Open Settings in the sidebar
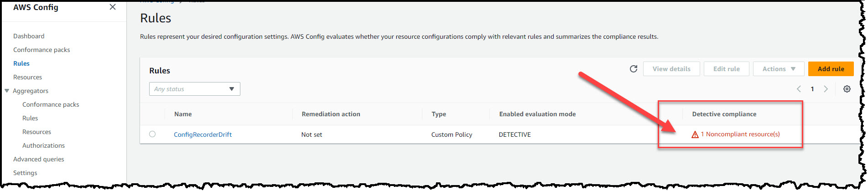 [x=25, y=173]
